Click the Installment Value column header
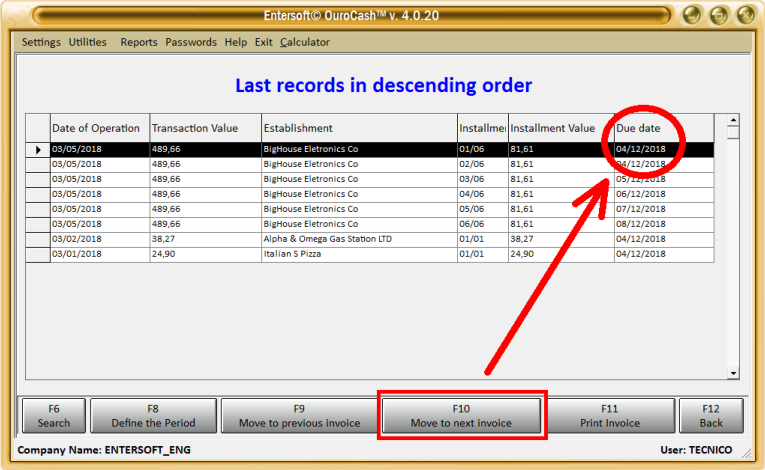Viewport: 765px width, 470px height. click(x=561, y=128)
